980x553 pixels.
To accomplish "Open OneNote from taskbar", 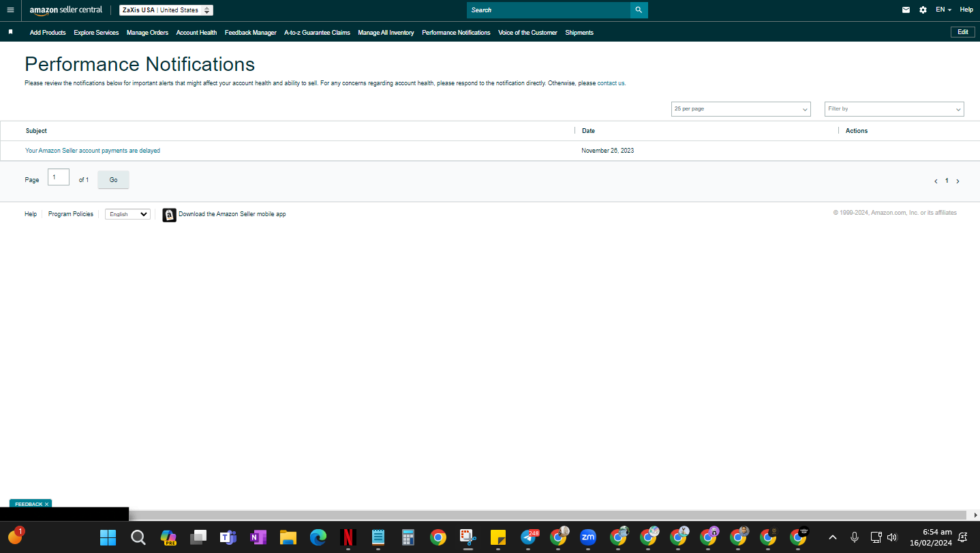I will [x=258, y=537].
